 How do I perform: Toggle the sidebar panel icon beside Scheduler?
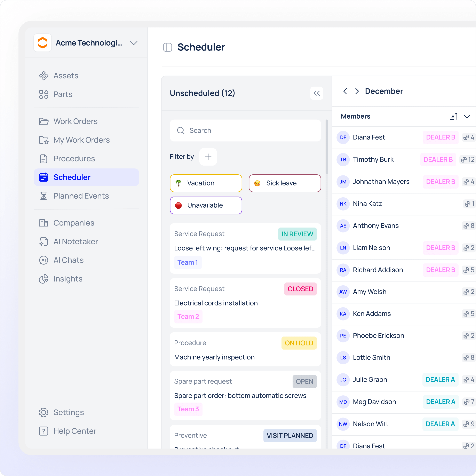168,47
